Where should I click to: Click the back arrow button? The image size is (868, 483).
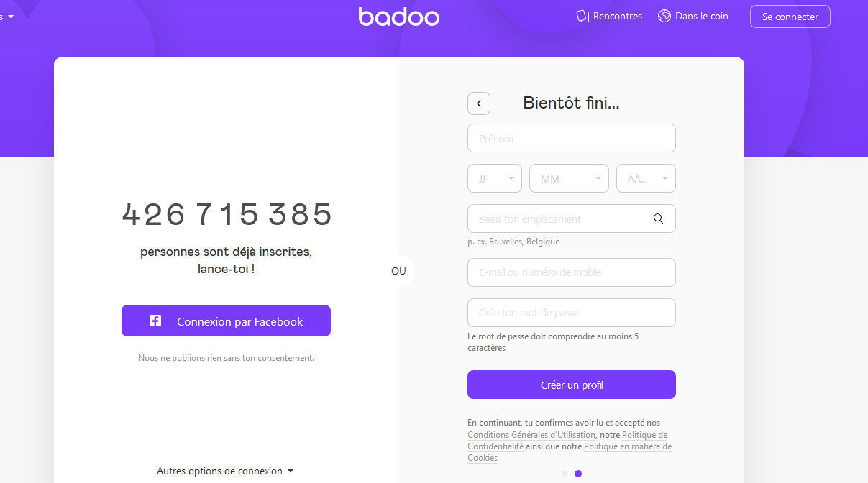point(479,103)
